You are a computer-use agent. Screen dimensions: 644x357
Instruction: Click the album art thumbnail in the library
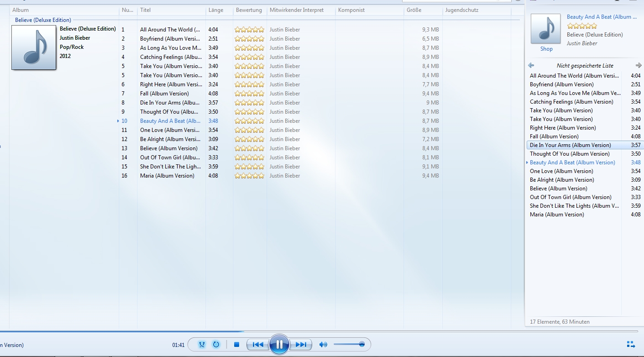(x=34, y=47)
